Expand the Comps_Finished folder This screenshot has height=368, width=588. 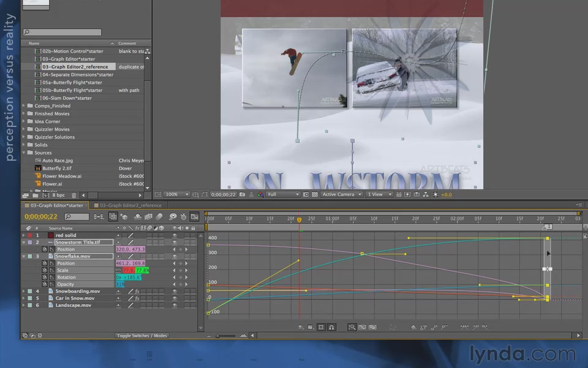coord(24,106)
